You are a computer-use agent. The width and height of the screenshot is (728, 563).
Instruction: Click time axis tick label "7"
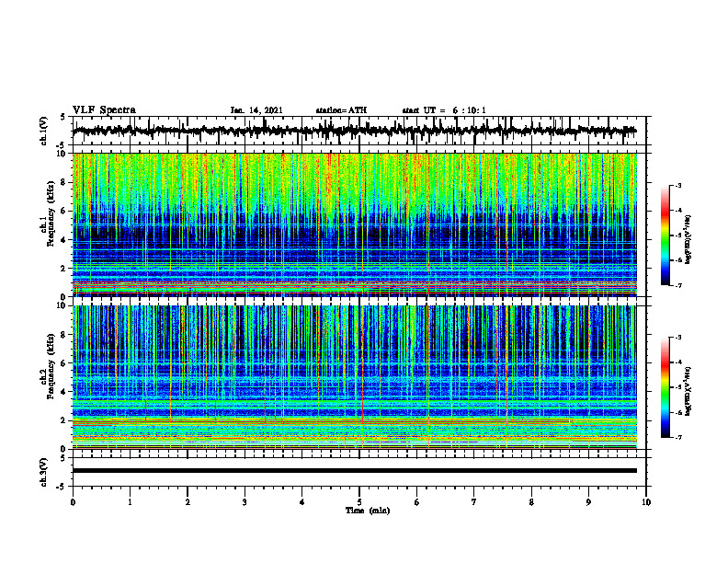pyautogui.click(x=474, y=502)
